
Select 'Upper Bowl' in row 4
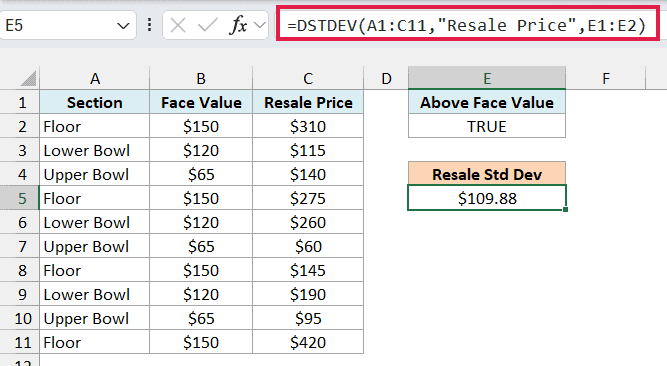95,174
